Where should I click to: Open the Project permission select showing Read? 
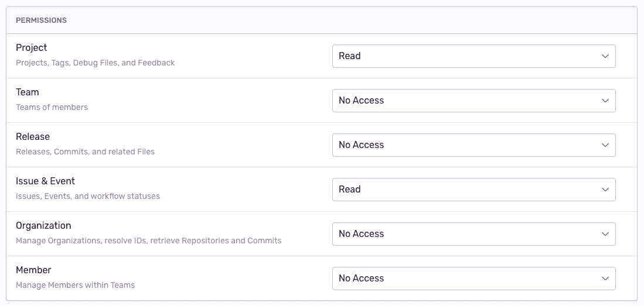(x=473, y=56)
